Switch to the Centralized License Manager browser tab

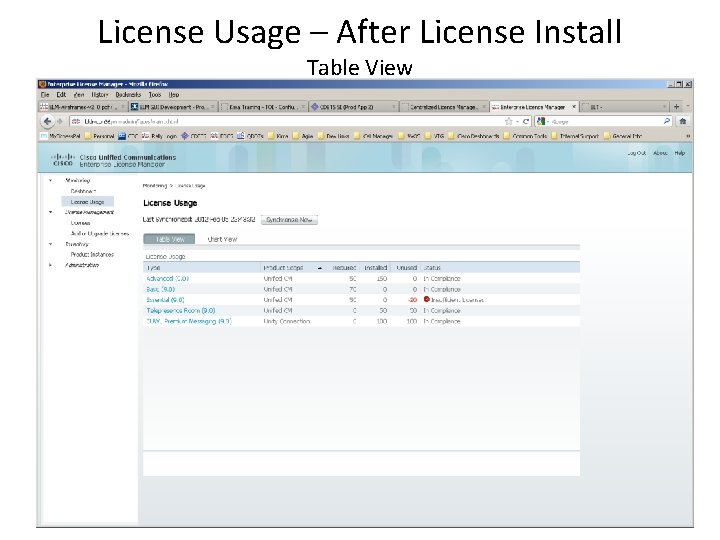click(444, 107)
